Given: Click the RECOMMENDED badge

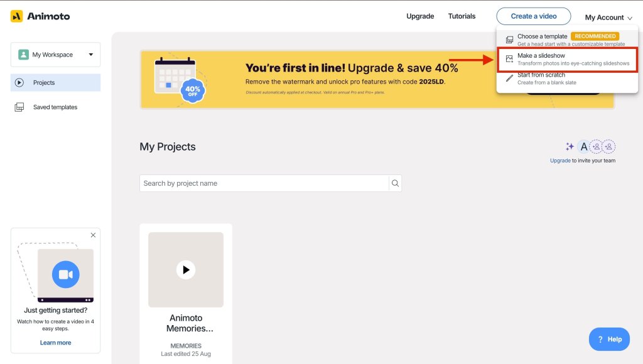Looking at the screenshot, I should 595,36.
